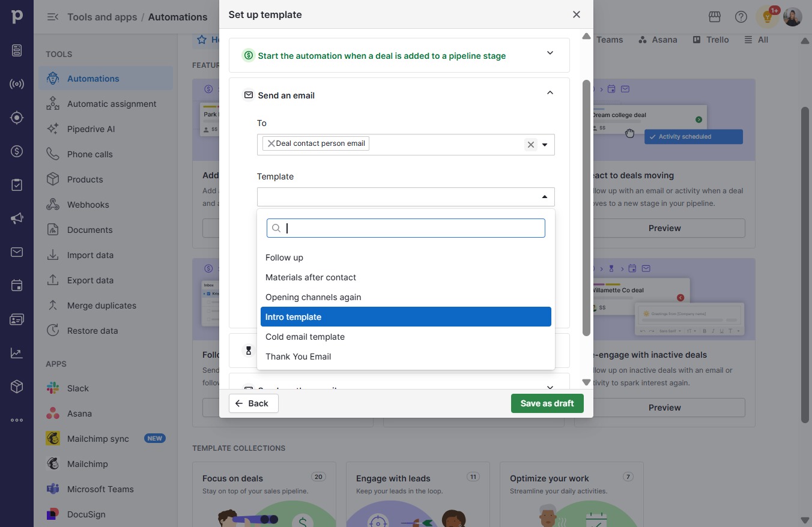812x527 pixels.
Task: Open Automatic assignment settings
Action: click(x=106, y=104)
